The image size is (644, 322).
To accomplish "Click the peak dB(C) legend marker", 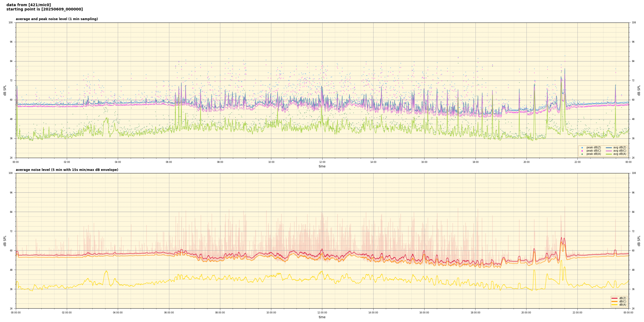I will pos(582,151).
